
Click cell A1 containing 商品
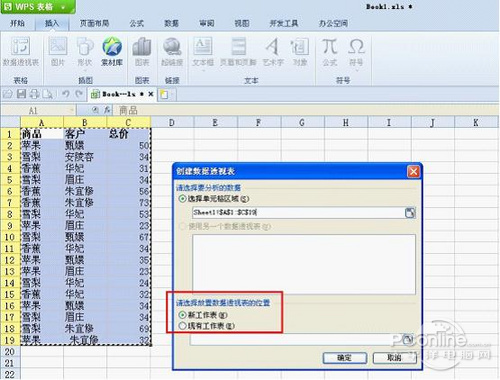42,134
